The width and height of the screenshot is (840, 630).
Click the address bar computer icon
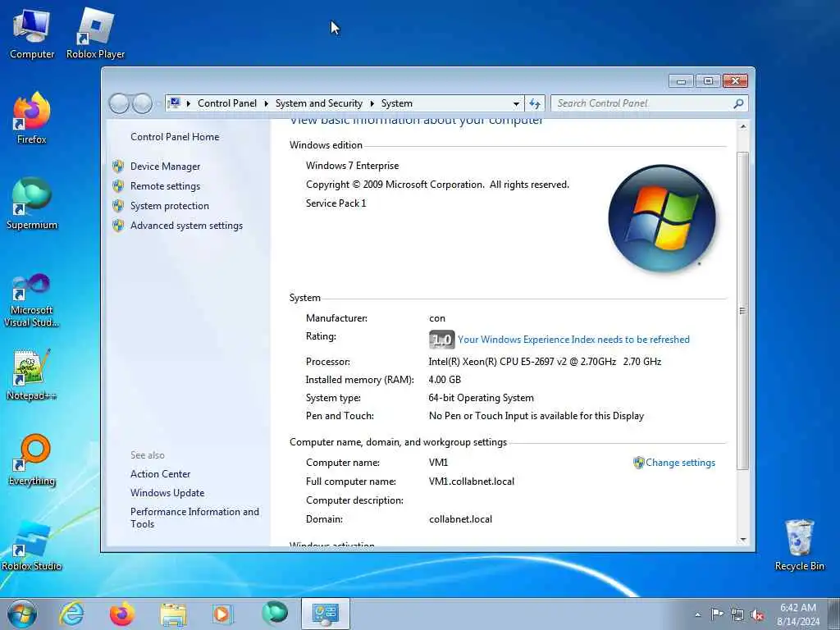(174, 103)
